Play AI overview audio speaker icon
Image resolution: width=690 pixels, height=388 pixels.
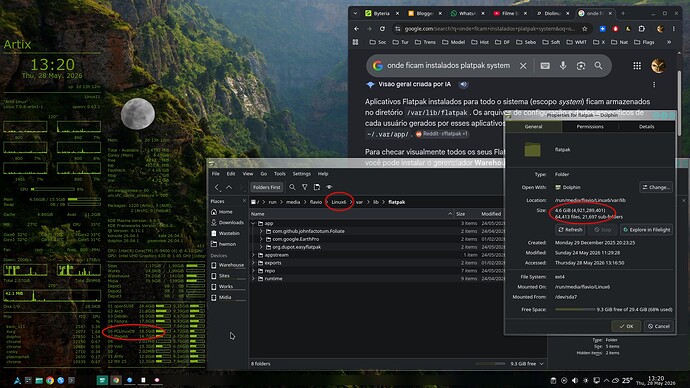point(463,84)
